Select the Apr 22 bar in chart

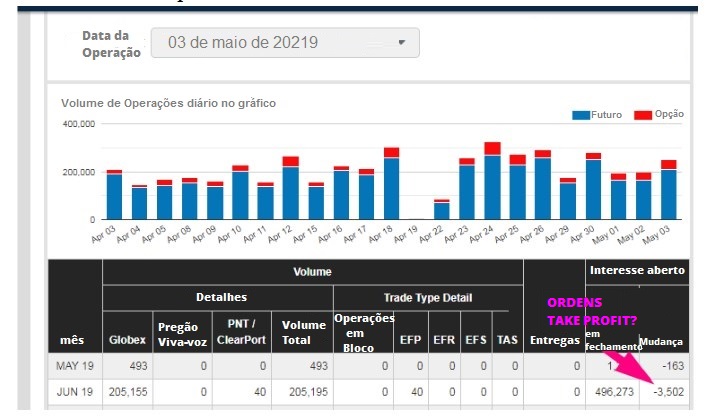click(x=442, y=210)
